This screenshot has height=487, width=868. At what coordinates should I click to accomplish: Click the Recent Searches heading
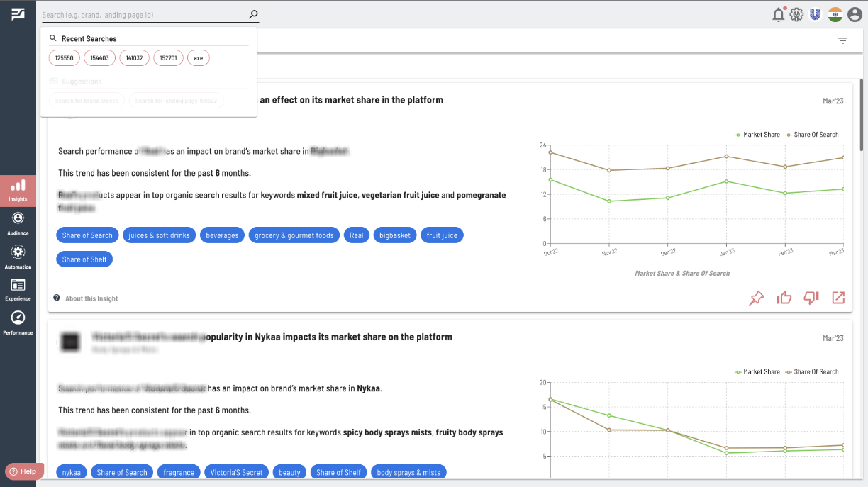89,38
